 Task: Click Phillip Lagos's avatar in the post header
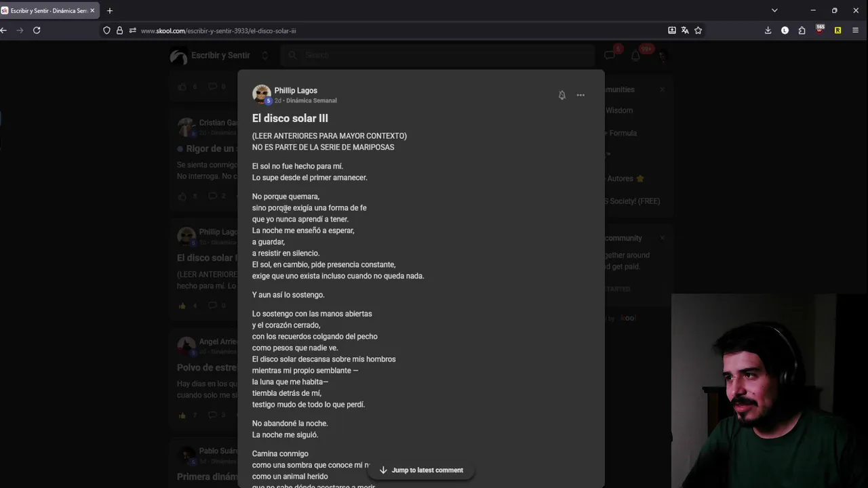pos(261,94)
